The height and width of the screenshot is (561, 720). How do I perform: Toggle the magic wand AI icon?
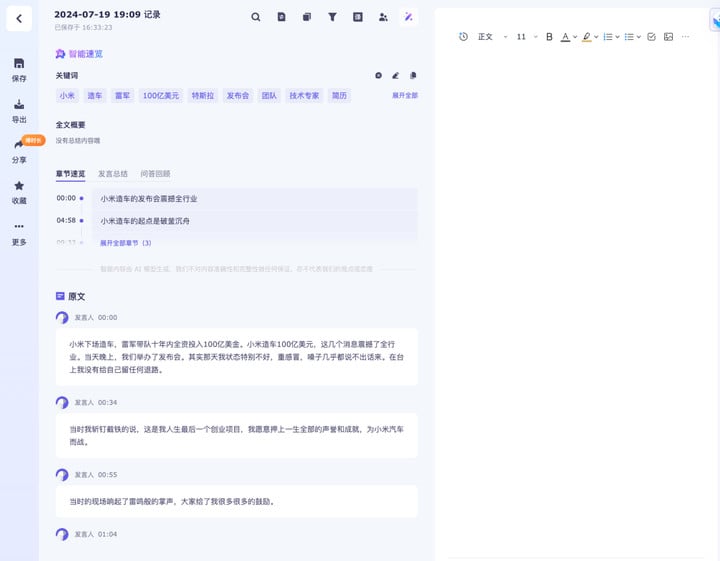click(x=408, y=17)
